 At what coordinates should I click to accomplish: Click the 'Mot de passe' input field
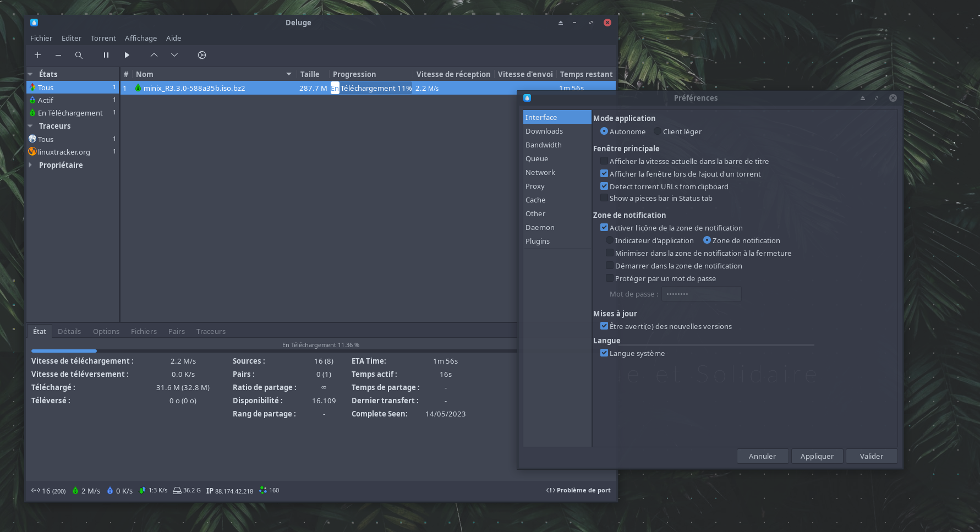click(x=701, y=294)
